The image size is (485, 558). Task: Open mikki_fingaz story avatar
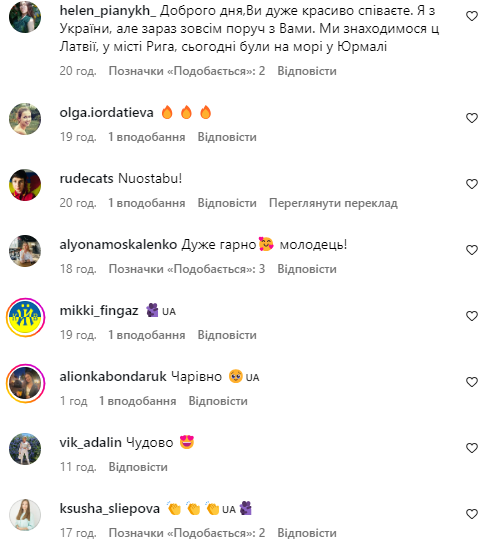pos(25,317)
